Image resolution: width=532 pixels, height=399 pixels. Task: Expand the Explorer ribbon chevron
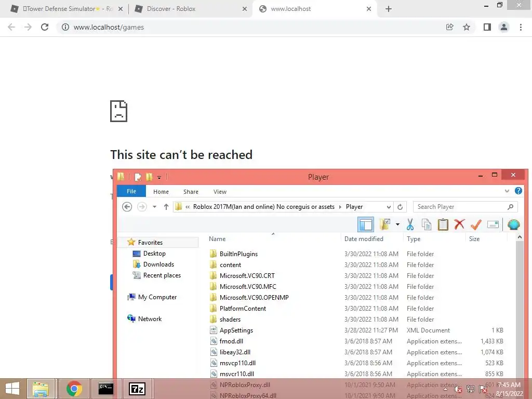[x=507, y=191]
